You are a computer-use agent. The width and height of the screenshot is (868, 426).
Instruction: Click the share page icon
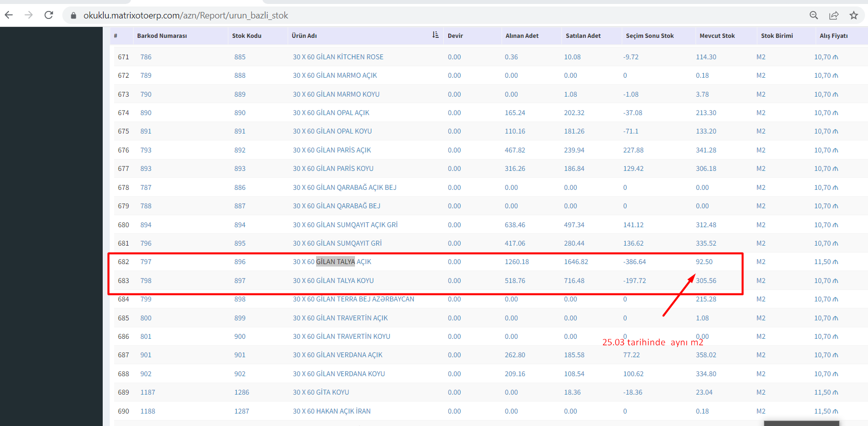pyautogui.click(x=834, y=15)
